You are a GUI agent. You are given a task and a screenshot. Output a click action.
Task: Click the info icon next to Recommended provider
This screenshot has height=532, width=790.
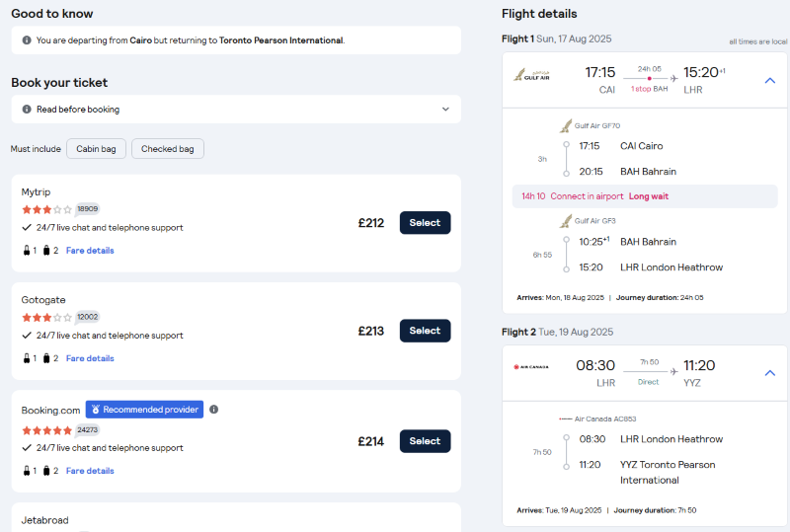(x=214, y=410)
